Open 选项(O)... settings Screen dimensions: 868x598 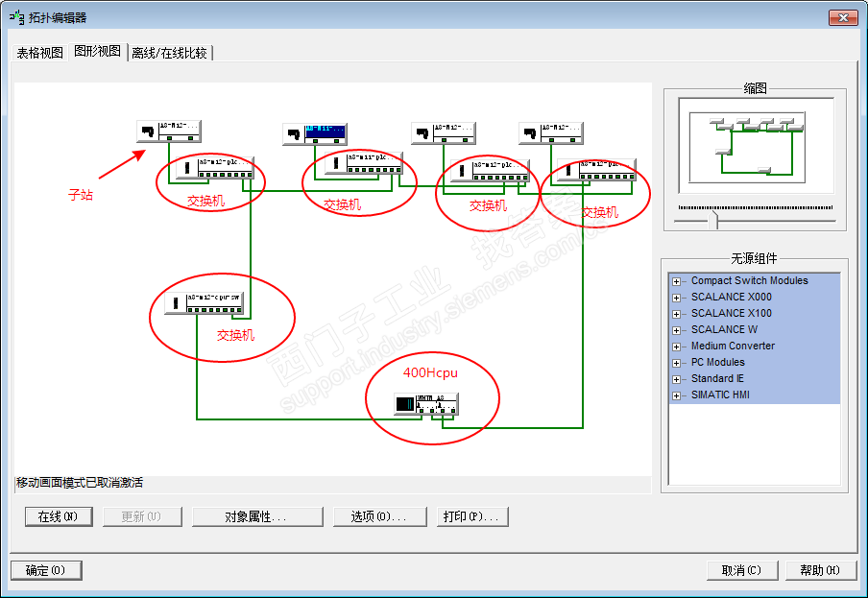380,516
